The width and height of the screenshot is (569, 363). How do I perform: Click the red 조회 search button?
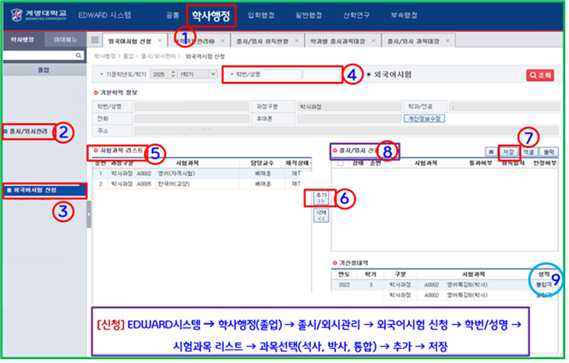click(x=540, y=75)
